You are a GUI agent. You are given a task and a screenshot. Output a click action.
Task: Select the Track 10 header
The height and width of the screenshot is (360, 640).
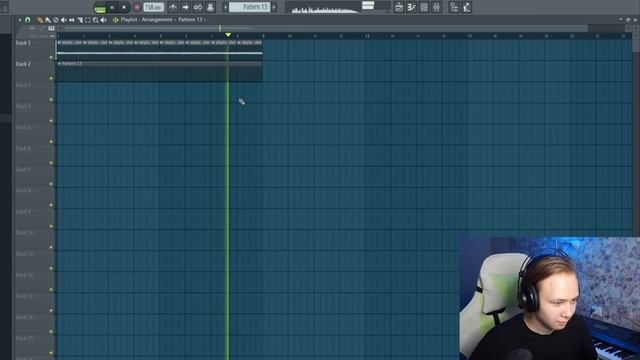[x=34, y=240]
